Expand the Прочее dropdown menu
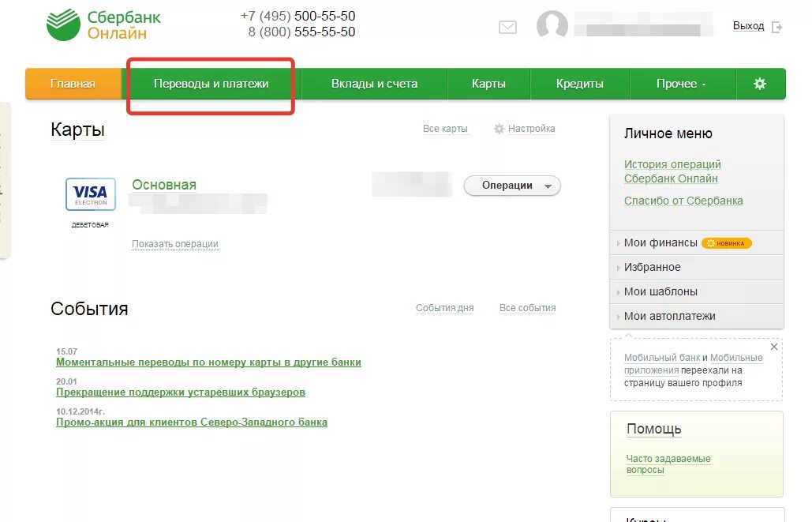812x522 pixels. tap(682, 84)
